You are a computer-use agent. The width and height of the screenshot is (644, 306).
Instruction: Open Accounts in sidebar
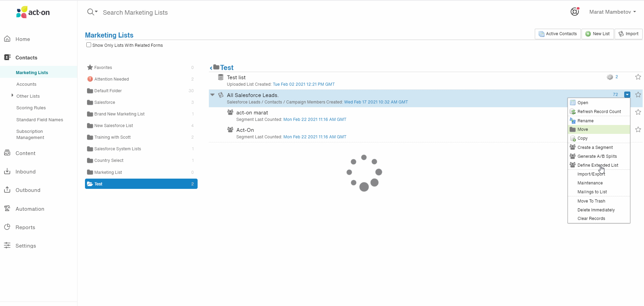pyautogui.click(x=26, y=84)
